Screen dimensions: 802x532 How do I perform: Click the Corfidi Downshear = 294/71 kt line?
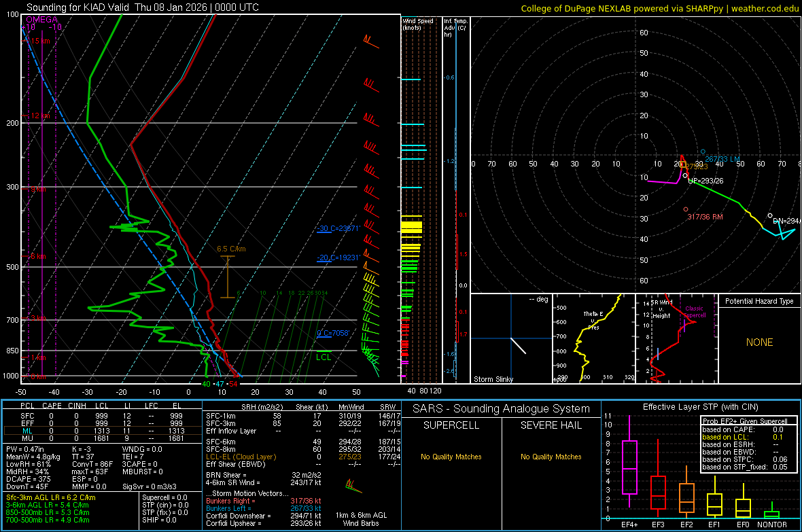point(264,516)
